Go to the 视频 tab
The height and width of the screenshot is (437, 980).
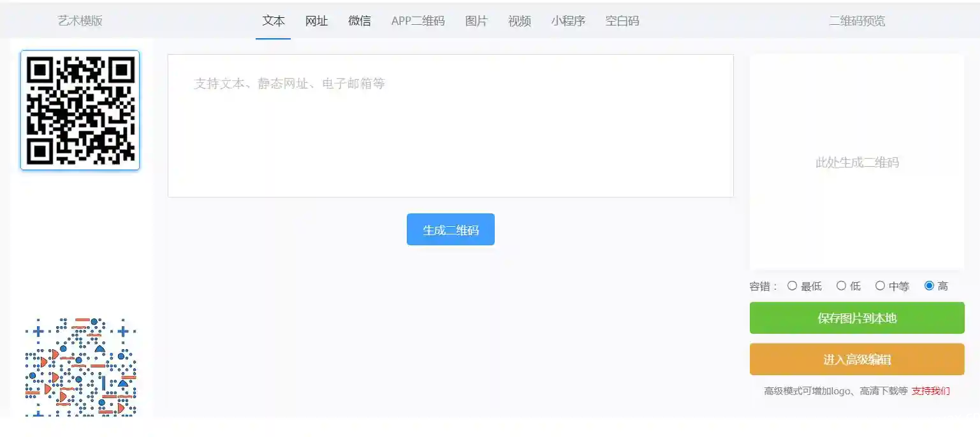click(520, 20)
